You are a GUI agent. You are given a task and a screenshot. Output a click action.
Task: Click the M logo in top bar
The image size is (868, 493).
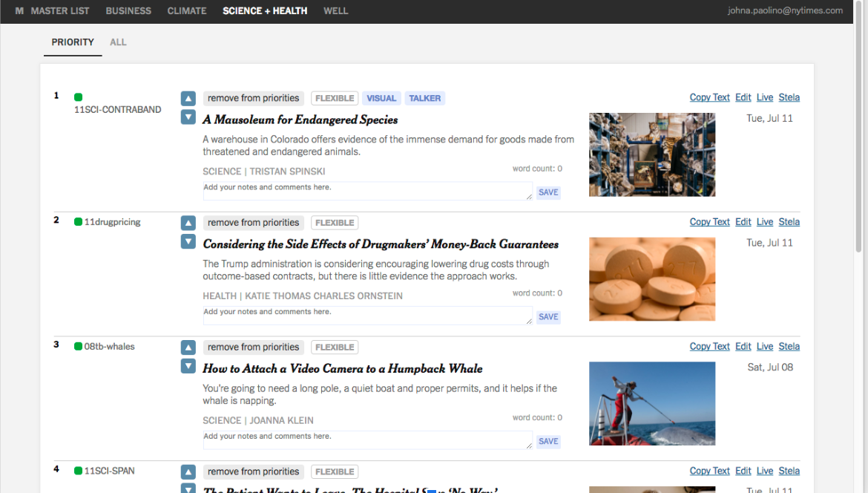click(x=19, y=10)
